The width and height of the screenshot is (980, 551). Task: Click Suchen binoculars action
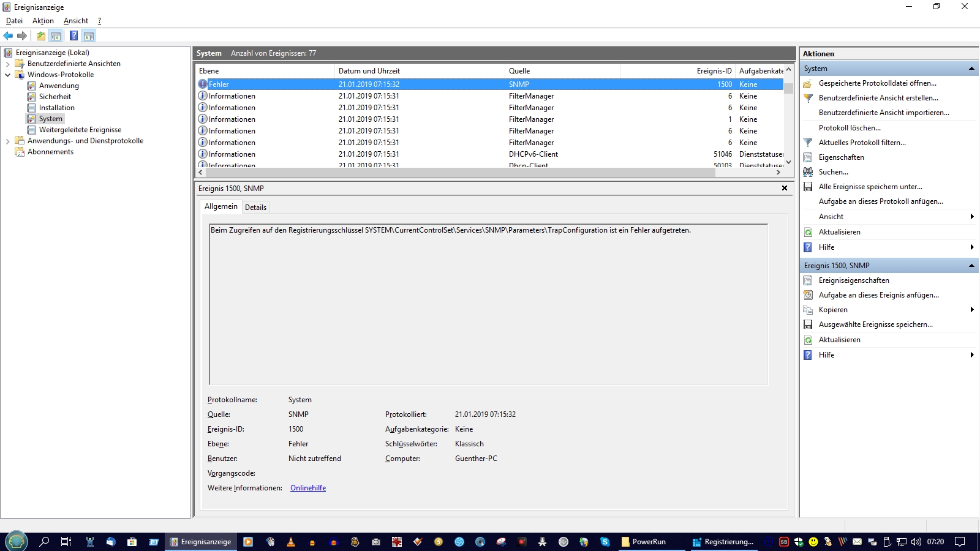[x=833, y=172]
